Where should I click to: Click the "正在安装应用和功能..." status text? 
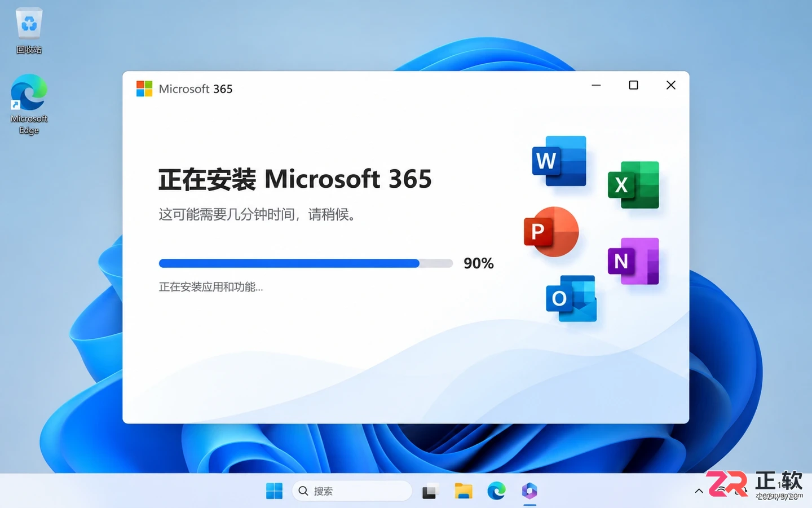211,287
